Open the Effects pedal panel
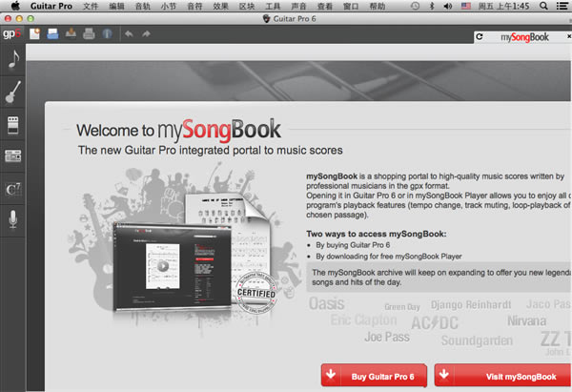This screenshot has height=392, width=572. [13, 125]
